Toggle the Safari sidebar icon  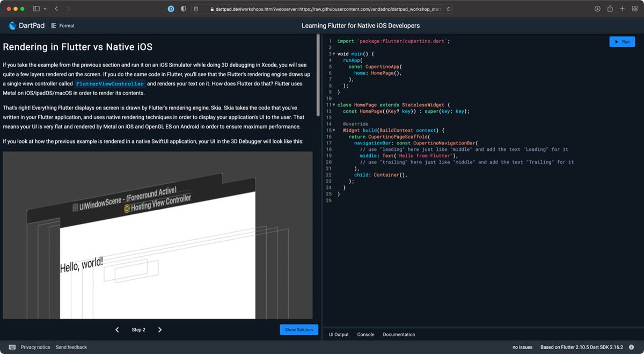click(36, 9)
